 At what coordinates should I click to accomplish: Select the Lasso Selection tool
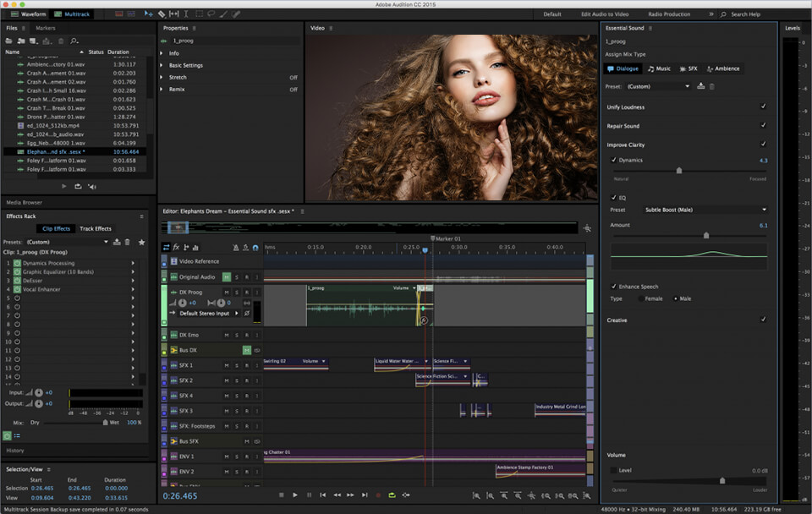[211, 14]
